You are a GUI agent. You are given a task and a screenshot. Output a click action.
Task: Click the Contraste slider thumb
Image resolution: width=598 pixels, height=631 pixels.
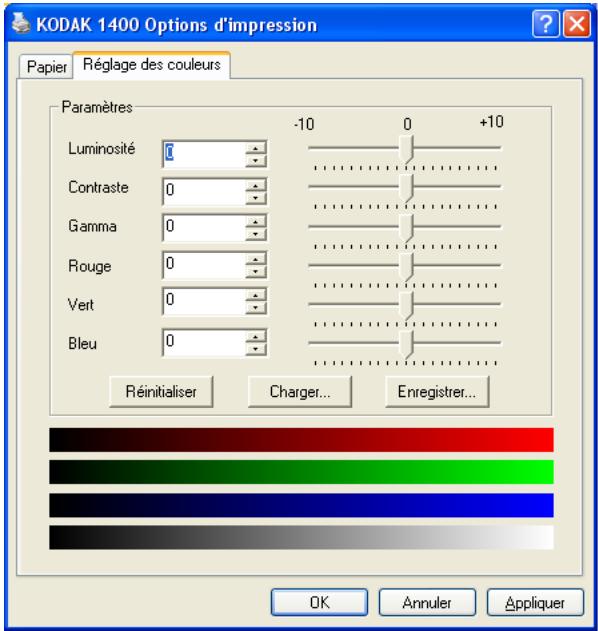tap(406, 188)
